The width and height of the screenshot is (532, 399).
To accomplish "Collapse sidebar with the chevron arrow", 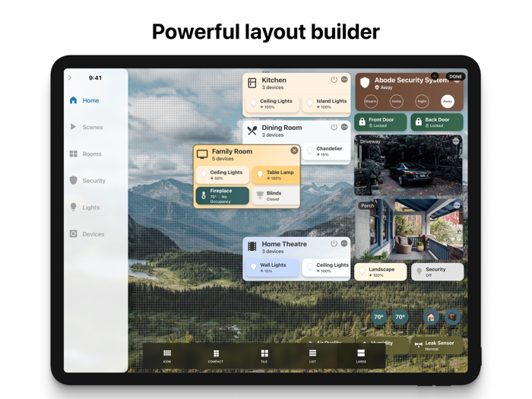I will (x=70, y=78).
